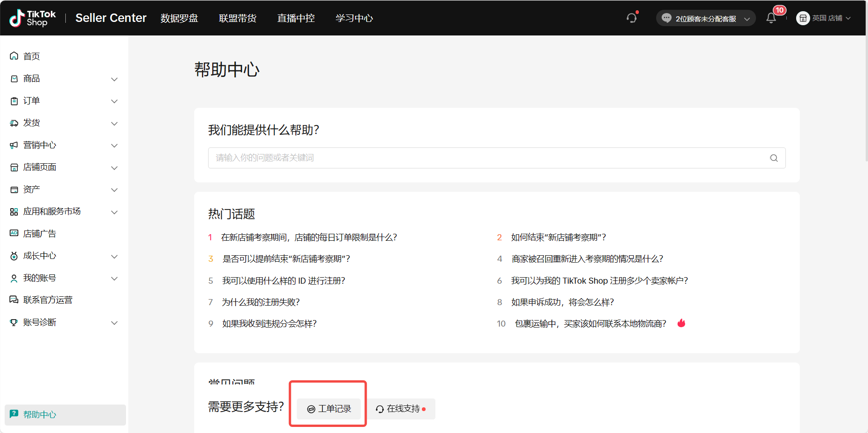This screenshot has width=868, height=433.
Task: Open 数据罗盘 in the top navigation
Action: pyautogui.click(x=179, y=18)
